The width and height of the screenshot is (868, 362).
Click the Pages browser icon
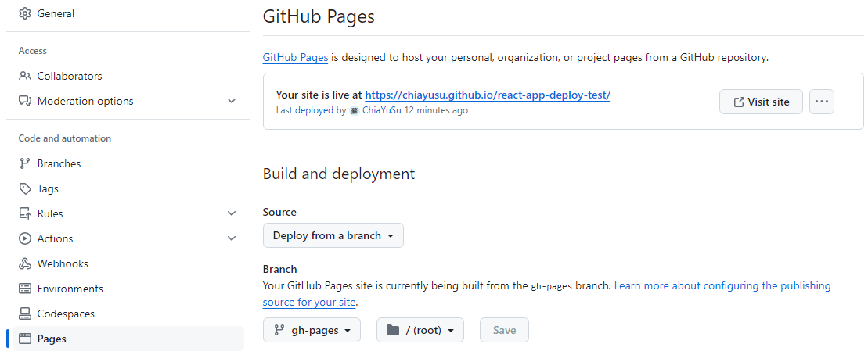[25, 339]
